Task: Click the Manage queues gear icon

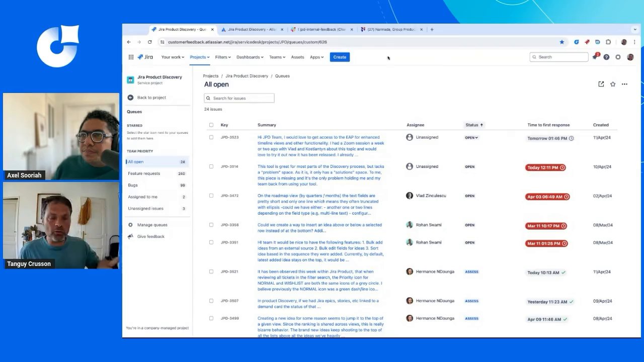Action: click(x=130, y=225)
